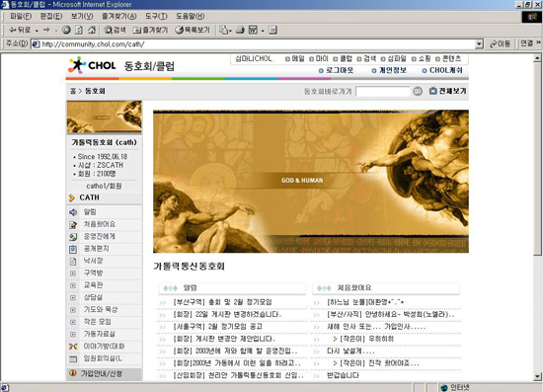Click the Edit page toolbar icon
The width and height of the screenshot is (543, 392).
point(253,31)
